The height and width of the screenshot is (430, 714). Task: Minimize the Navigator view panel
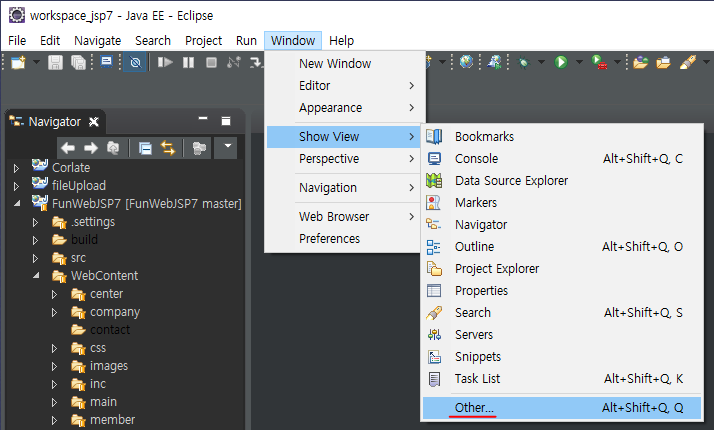coord(203,119)
